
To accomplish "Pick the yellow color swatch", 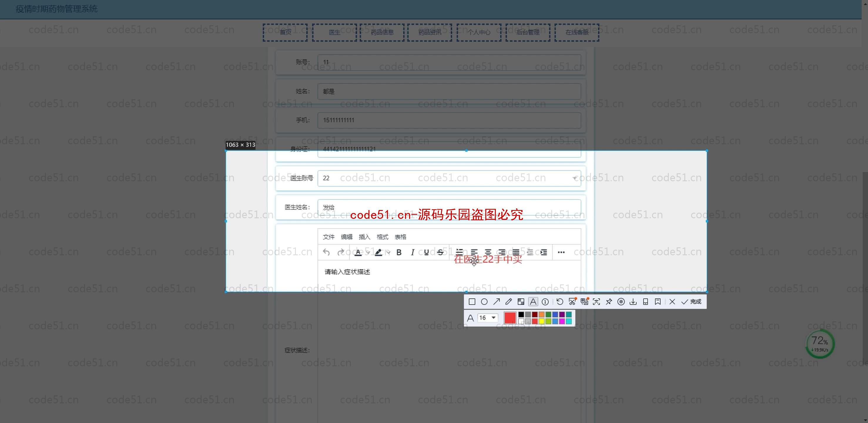I will point(542,321).
